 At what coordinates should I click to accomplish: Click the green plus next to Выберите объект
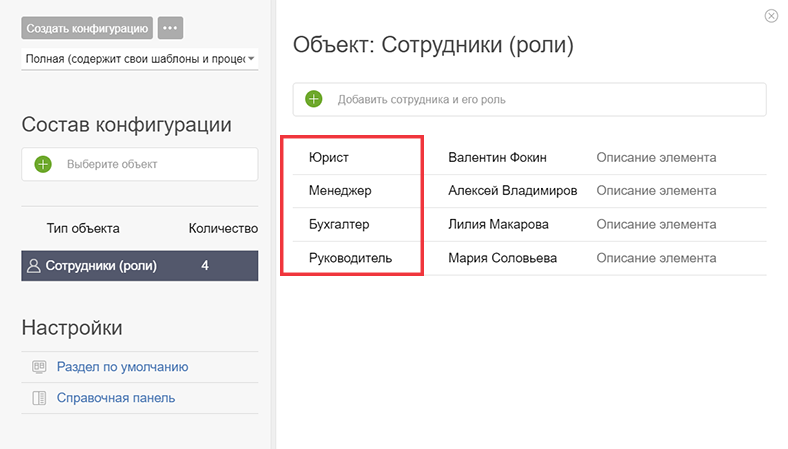coord(43,164)
